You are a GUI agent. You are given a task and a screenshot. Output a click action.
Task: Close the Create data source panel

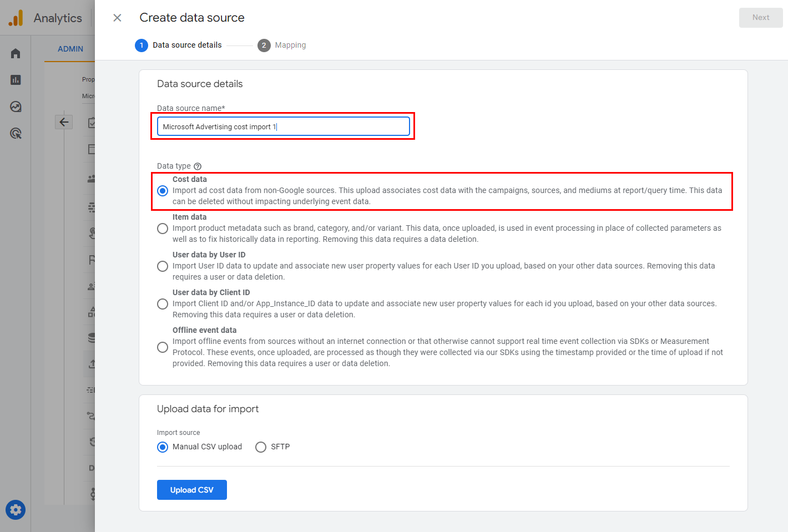point(117,18)
